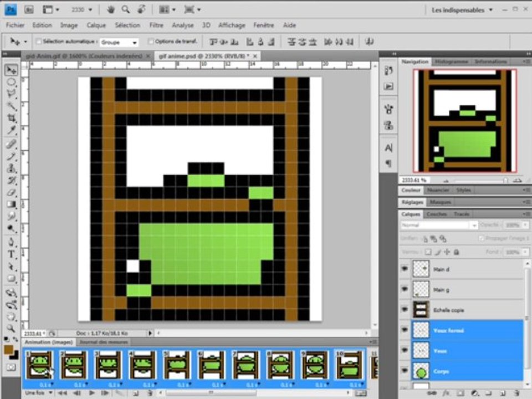Select the Brush tool
532x399 pixels.
coord(11,156)
